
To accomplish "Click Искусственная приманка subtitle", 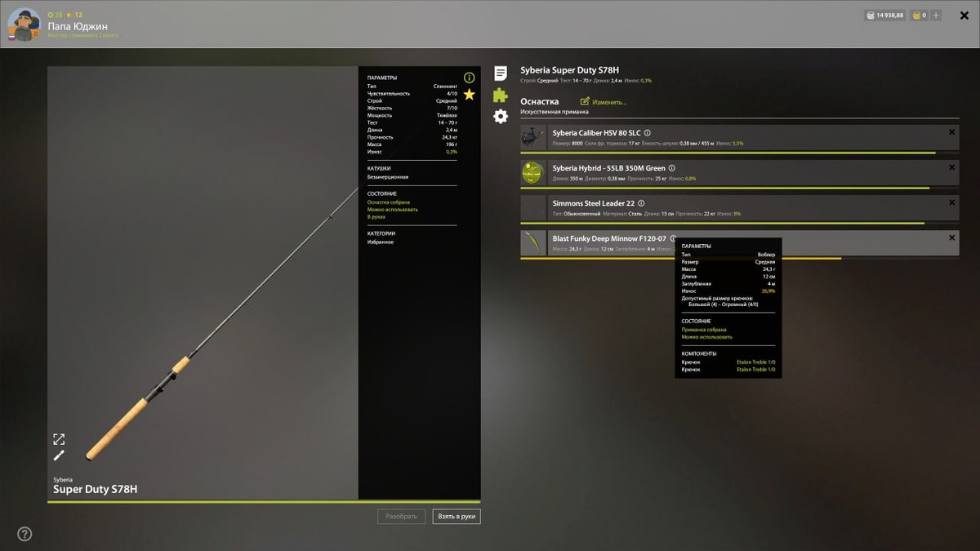I will (555, 111).
